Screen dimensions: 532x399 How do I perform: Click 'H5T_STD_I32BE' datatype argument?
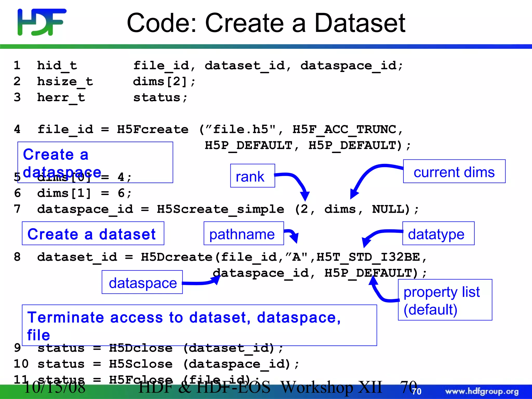click(368, 257)
